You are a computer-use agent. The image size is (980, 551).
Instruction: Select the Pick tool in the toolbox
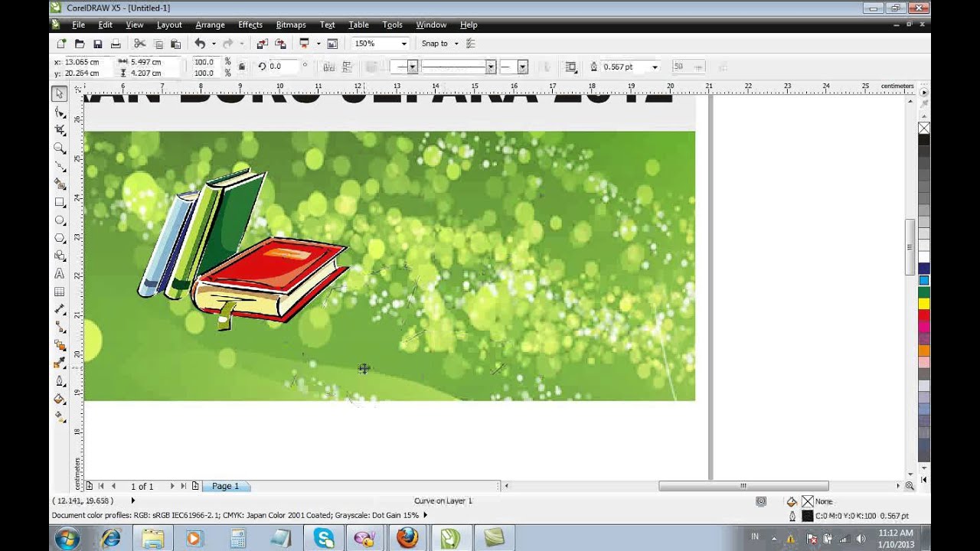point(60,93)
